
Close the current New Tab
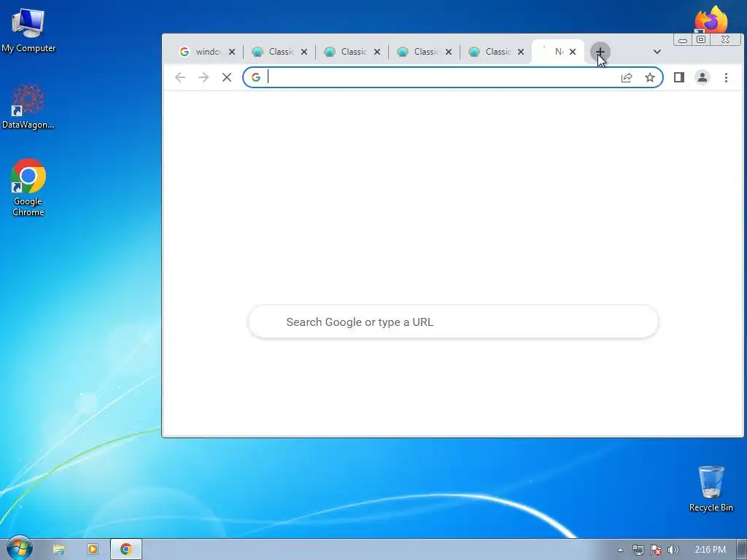point(573,52)
